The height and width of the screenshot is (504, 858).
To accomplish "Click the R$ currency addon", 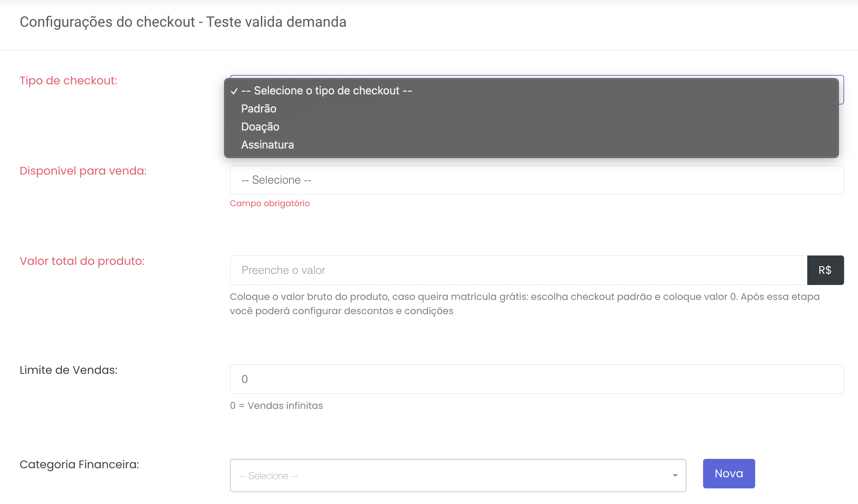I will 825,270.
